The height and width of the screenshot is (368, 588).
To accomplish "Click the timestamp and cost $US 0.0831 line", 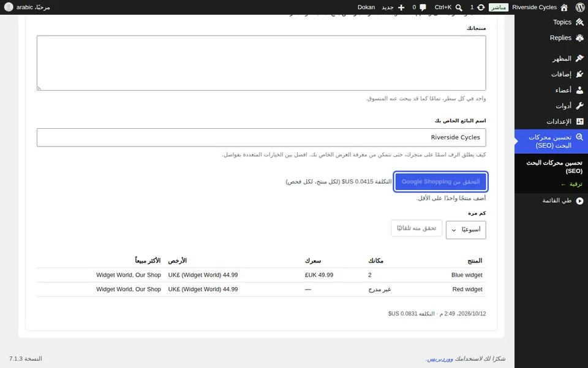I will click(x=437, y=313).
